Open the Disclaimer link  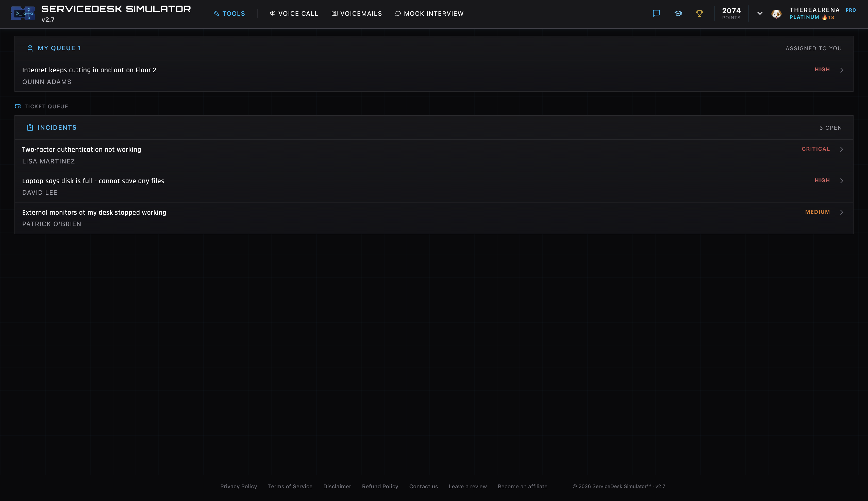click(x=337, y=486)
